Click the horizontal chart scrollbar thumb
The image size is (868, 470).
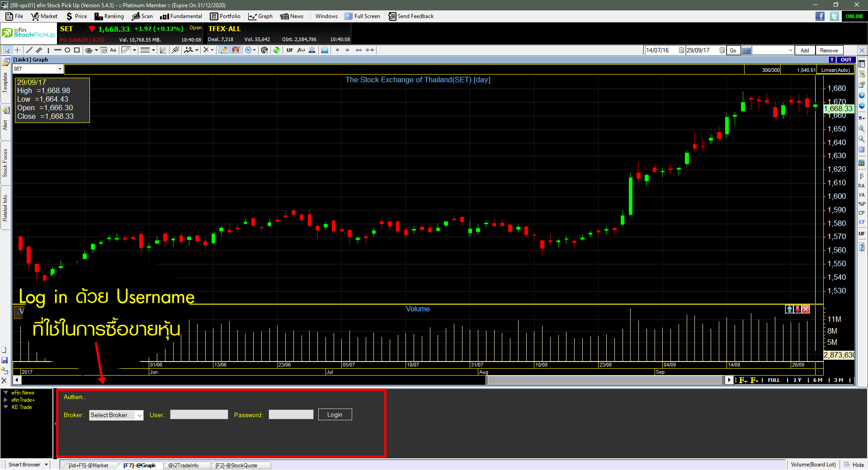(x=605, y=380)
